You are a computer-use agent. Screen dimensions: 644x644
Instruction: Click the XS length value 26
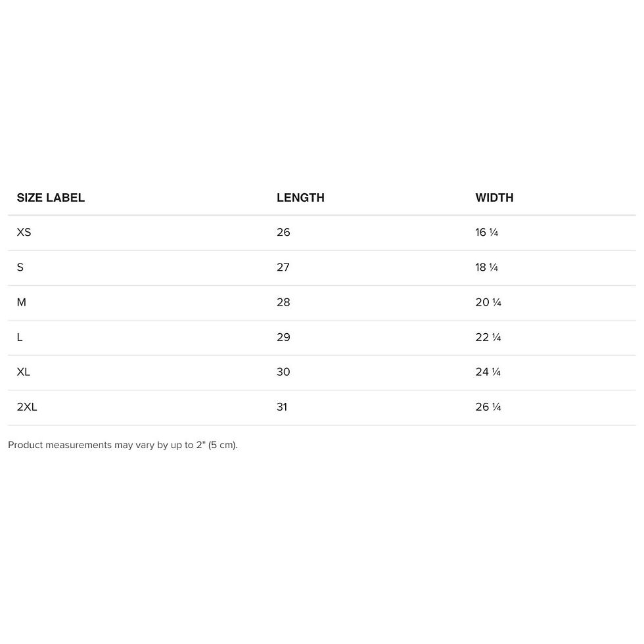click(x=283, y=233)
